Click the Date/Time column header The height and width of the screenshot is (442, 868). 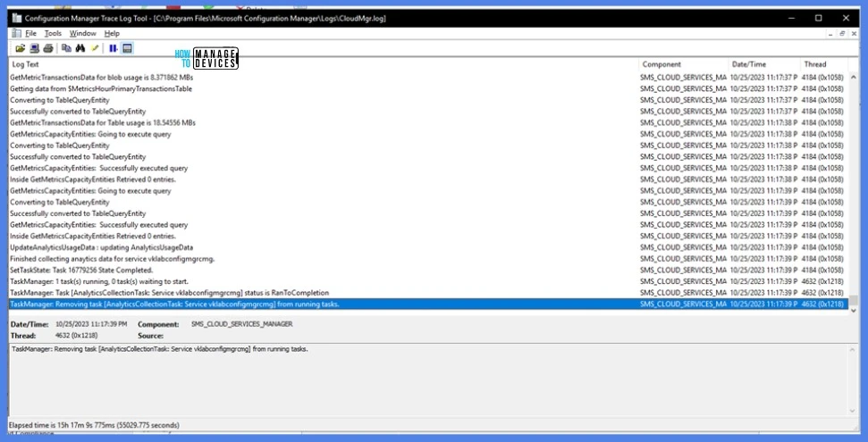pyautogui.click(x=763, y=64)
